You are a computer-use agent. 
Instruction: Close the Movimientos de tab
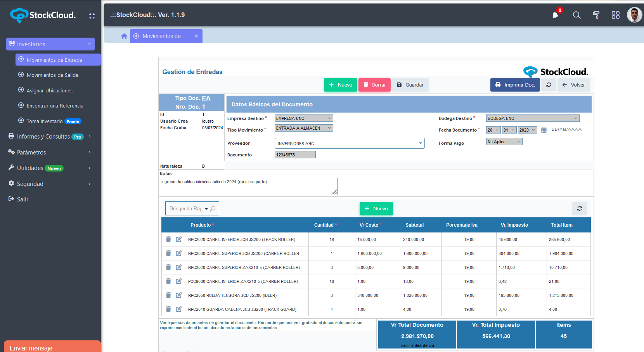click(196, 36)
